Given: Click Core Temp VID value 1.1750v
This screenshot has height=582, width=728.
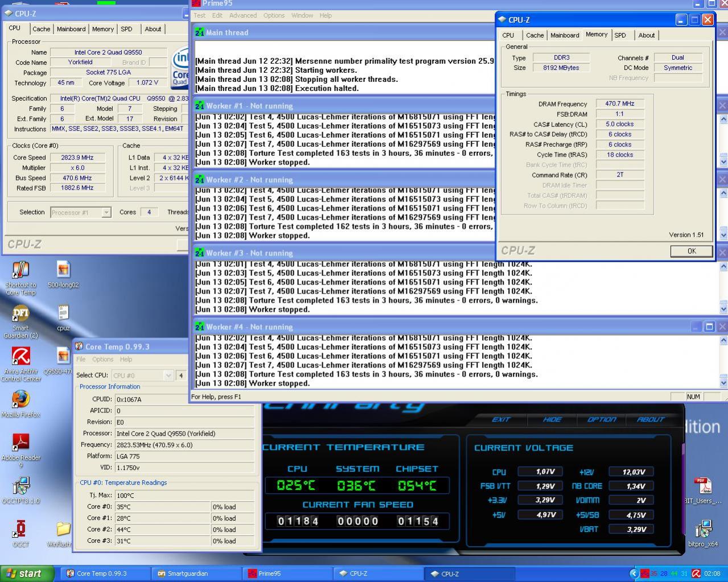Looking at the screenshot, I should tap(184, 468).
